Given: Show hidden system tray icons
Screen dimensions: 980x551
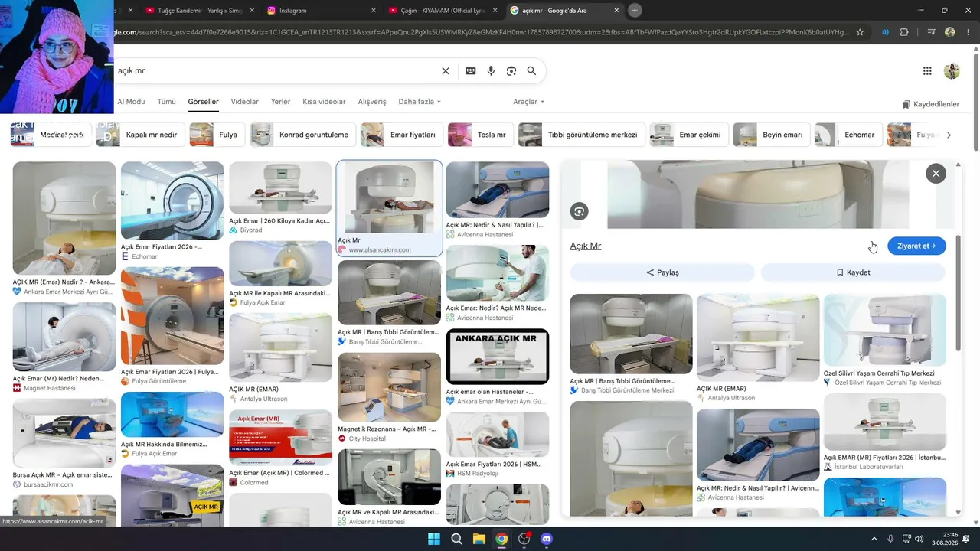Looking at the screenshot, I should (x=874, y=539).
